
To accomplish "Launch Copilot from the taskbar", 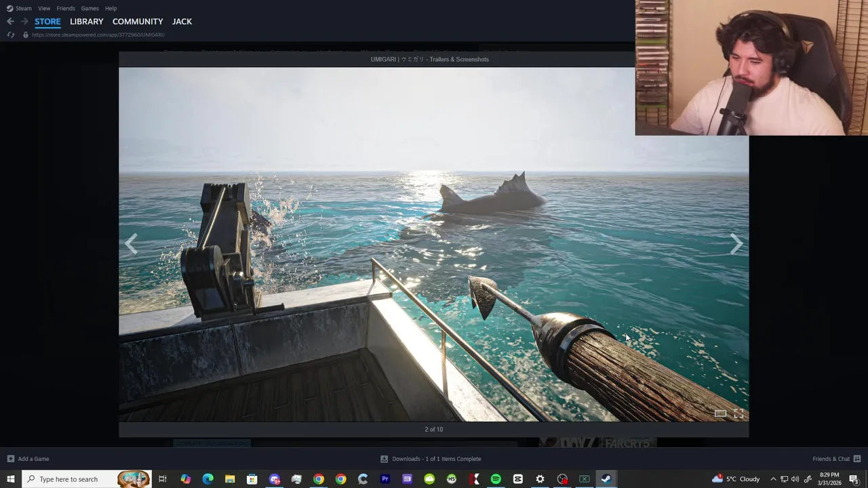I will [x=185, y=479].
